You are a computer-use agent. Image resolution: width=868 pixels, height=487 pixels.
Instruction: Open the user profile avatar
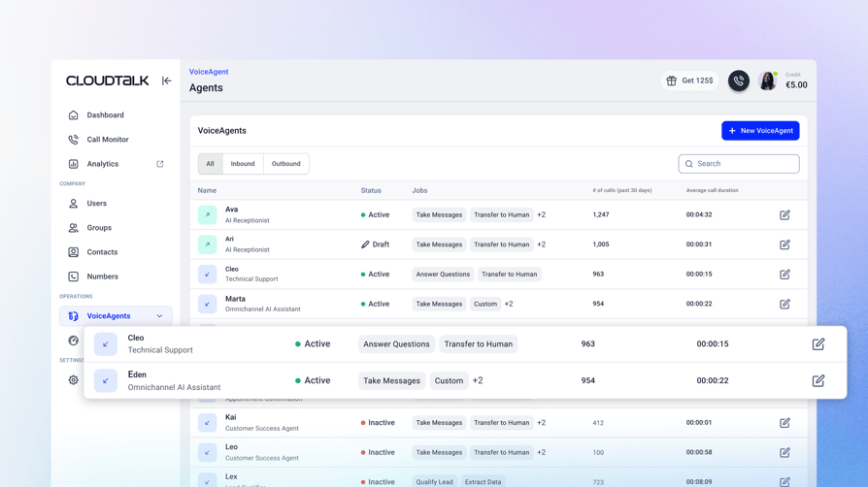click(x=767, y=81)
